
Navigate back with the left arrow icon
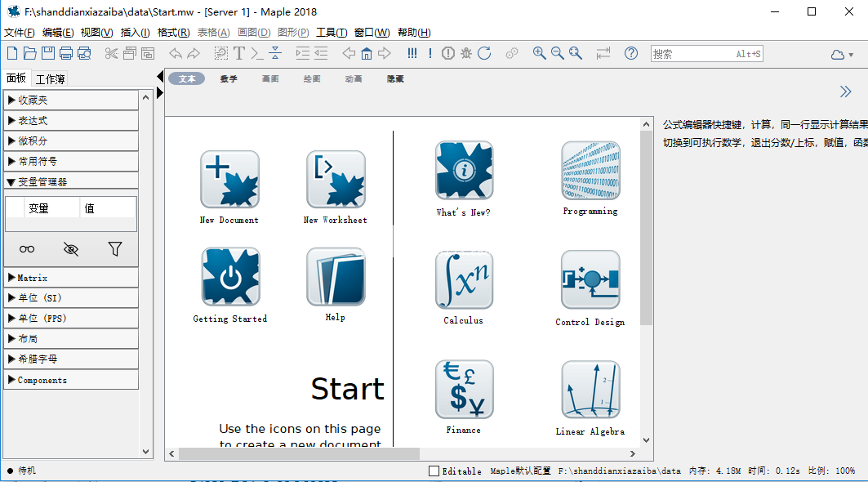click(349, 53)
